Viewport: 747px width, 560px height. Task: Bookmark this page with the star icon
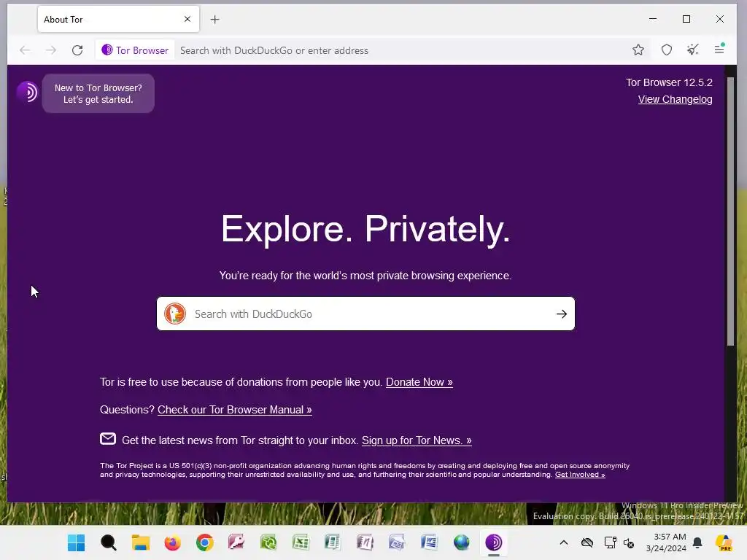pyautogui.click(x=638, y=50)
